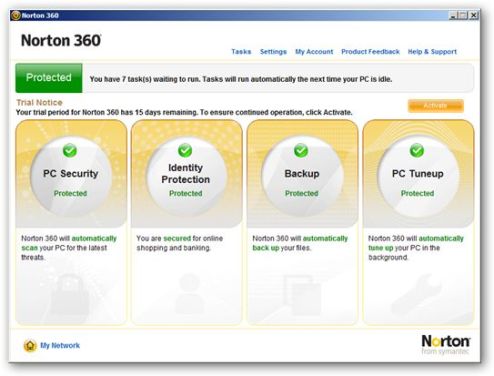494x376 pixels.
Task: Go to My Account
Action: coord(314,52)
